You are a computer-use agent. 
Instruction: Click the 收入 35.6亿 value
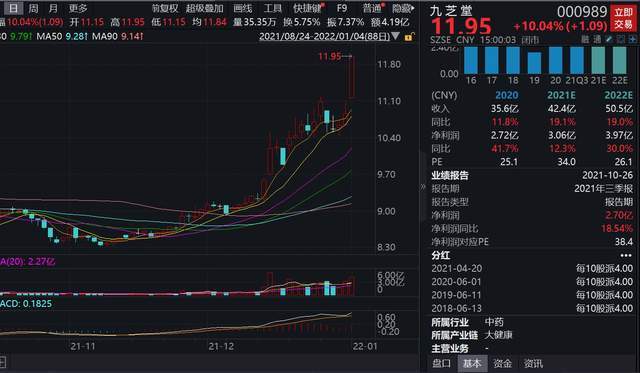coord(504,109)
